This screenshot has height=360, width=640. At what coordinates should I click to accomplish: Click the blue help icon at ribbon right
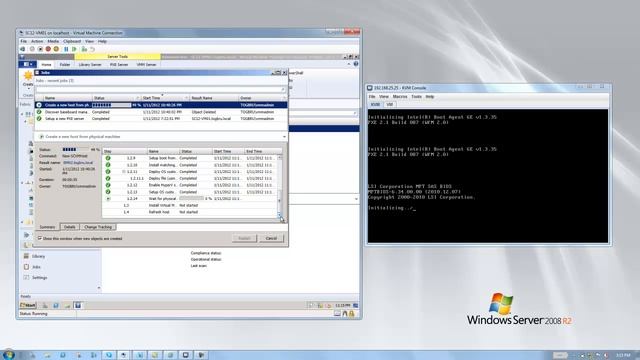click(356, 64)
